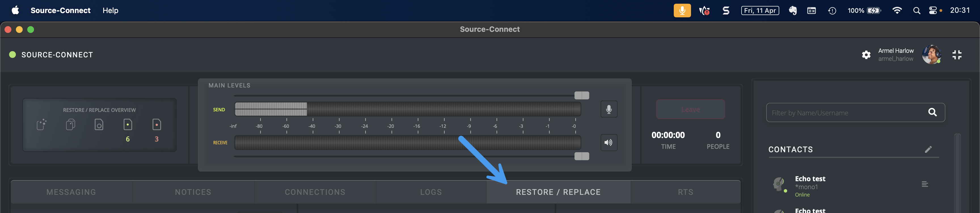980x213 pixels.
Task: Toggle the orange microphone in menu bar
Action: 682,11
